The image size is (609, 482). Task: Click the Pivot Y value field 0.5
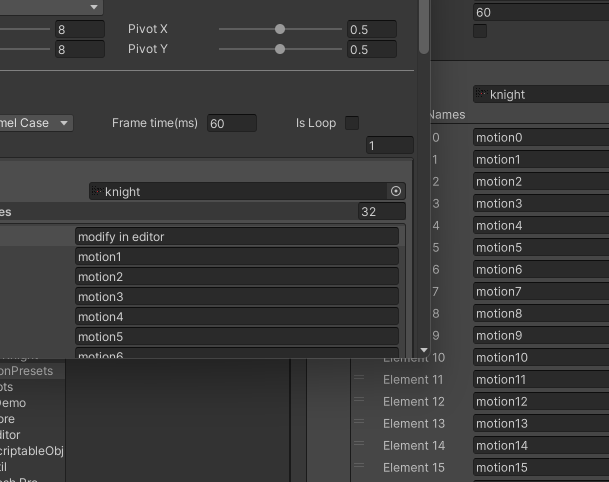[372, 50]
